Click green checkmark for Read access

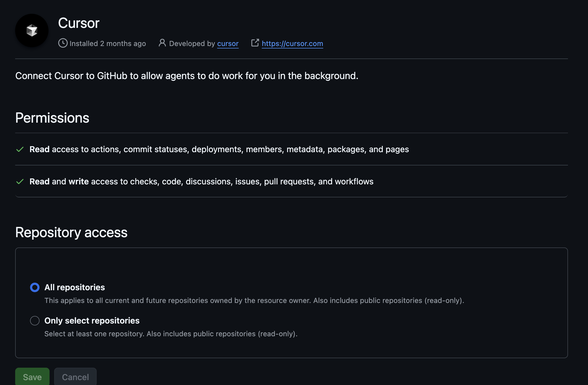20,149
